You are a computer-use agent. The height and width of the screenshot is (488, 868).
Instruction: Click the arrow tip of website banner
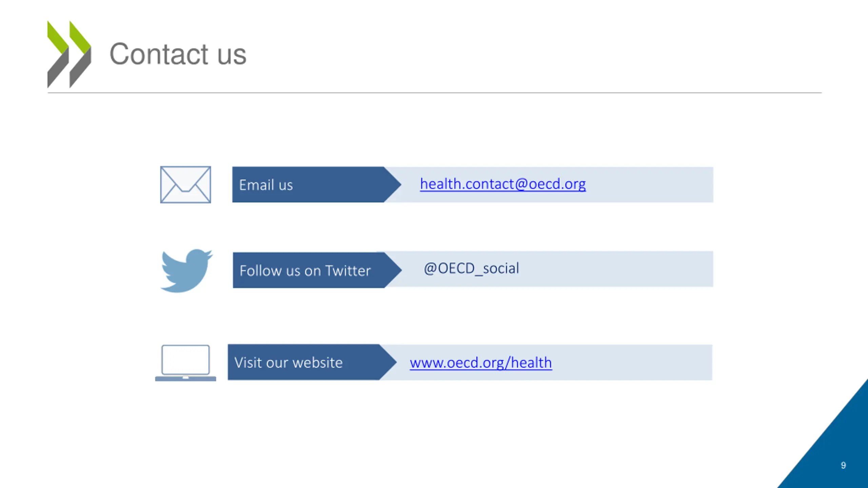click(389, 362)
